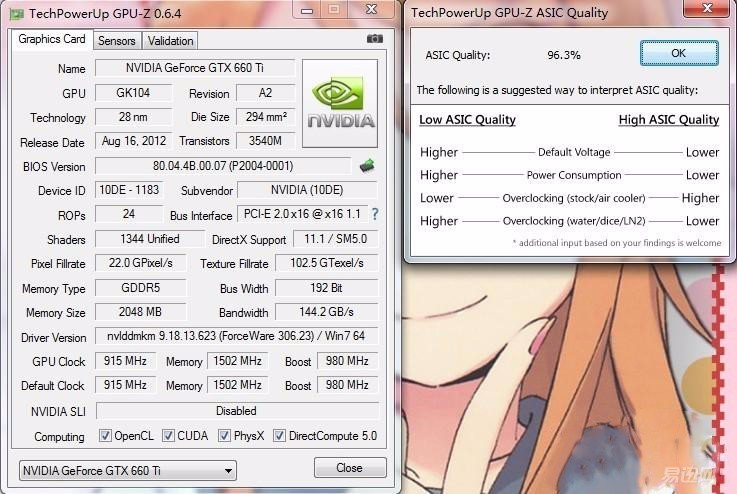The width and height of the screenshot is (737, 494).
Task: Click the GPU Clock row Memory 1502 MHz field
Action: click(x=238, y=361)
